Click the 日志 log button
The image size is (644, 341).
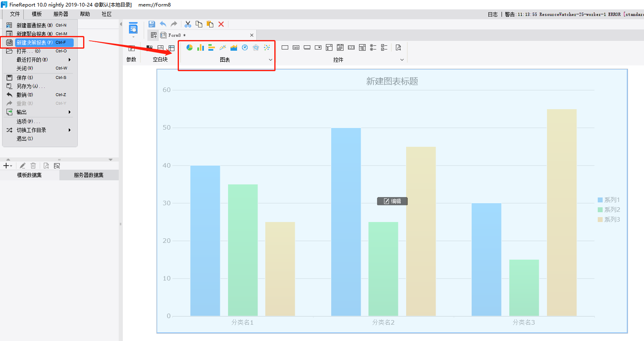493,14
